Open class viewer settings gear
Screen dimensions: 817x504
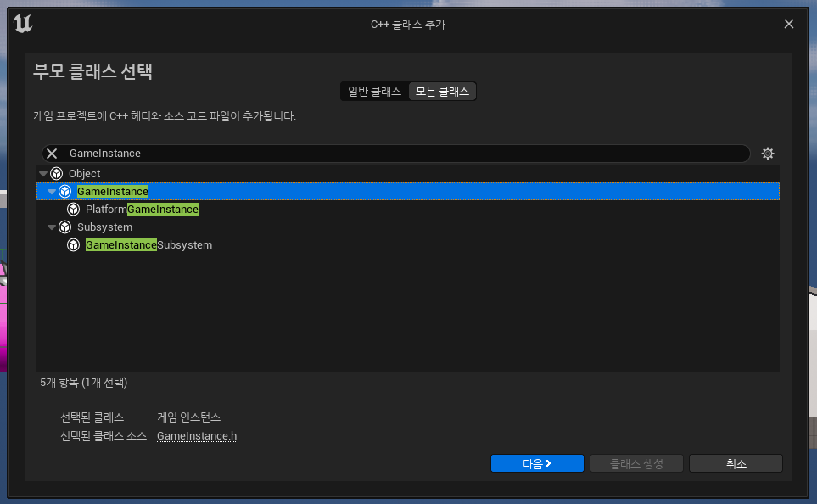point(768,154)
